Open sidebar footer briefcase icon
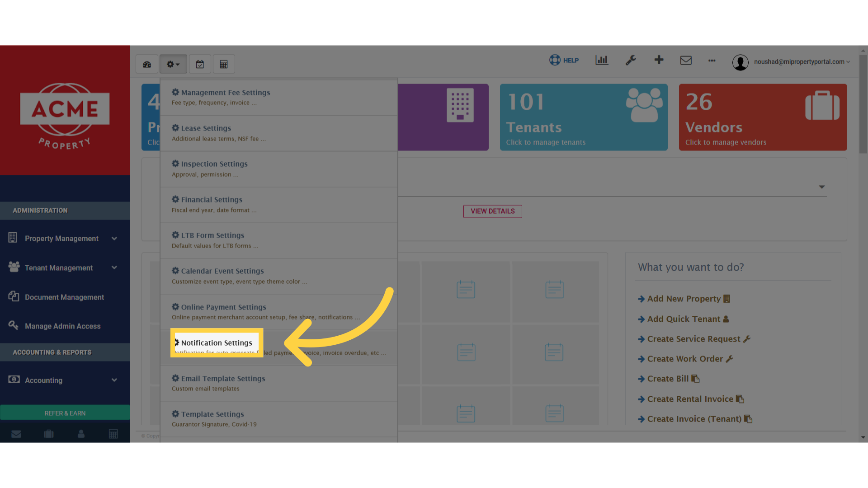868x488 pixels. point(49,434)
